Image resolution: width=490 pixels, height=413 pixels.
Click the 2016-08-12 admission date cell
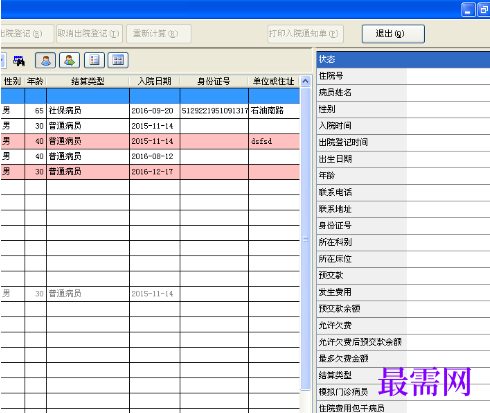[x=155, y=156]
